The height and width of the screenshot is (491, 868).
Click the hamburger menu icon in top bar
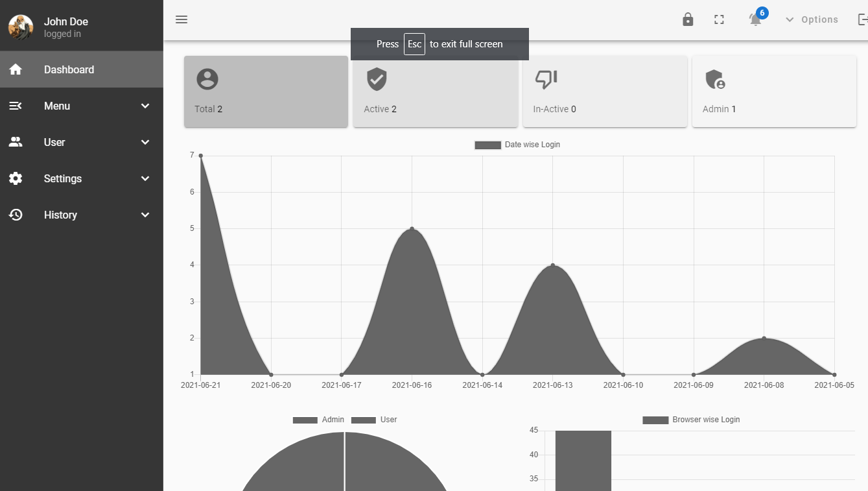[182, 19]
